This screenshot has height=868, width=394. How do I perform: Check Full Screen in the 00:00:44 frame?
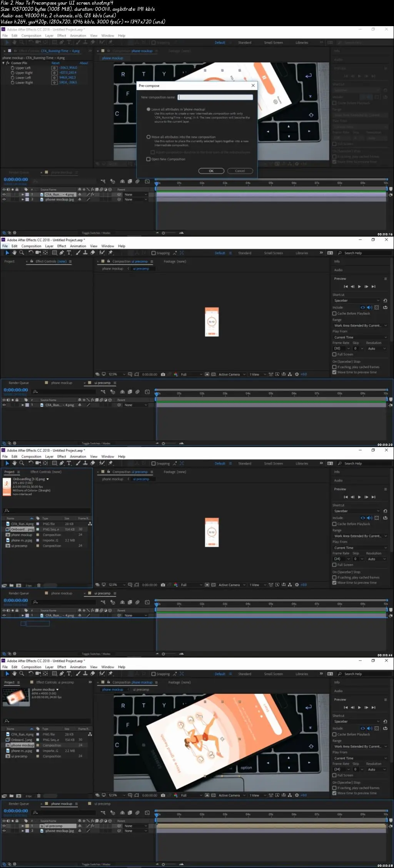point(334,565)
